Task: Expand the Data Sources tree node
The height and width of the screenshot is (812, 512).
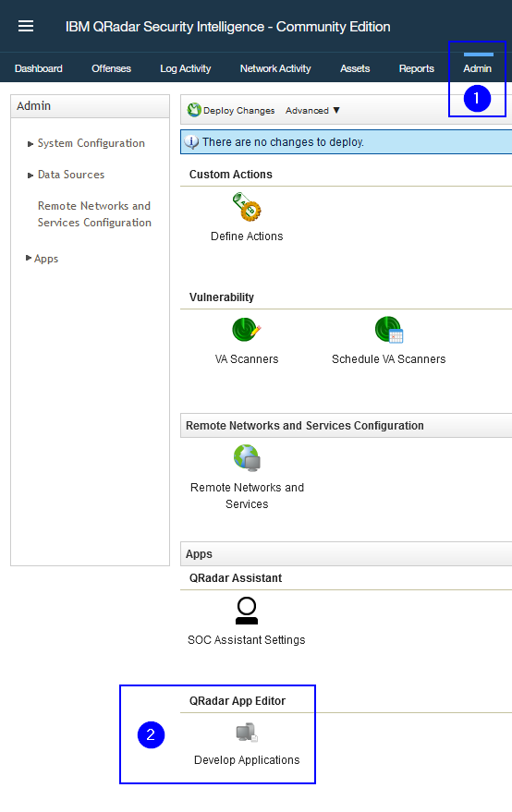Action: click(x=30, y=176)
